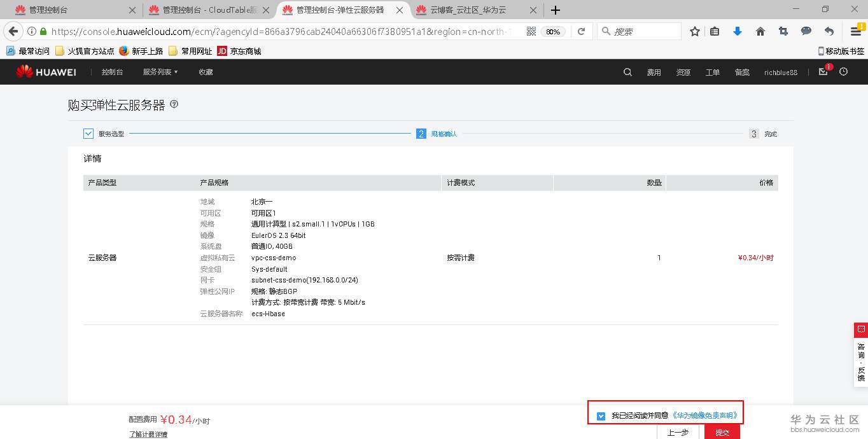Open site information icon in address bar
Image resolution: width=868 pixels, height=439 pixels.
click(32, 31)
